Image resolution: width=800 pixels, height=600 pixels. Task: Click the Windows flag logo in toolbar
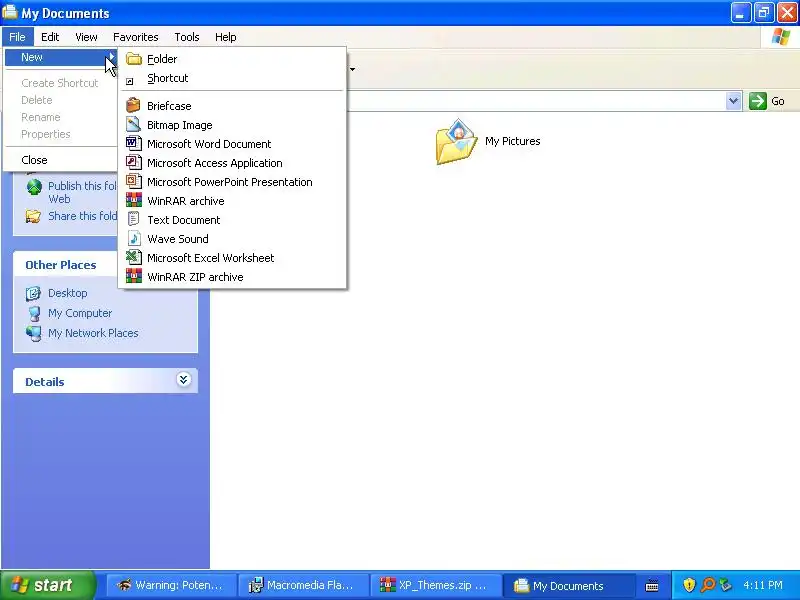780,37
